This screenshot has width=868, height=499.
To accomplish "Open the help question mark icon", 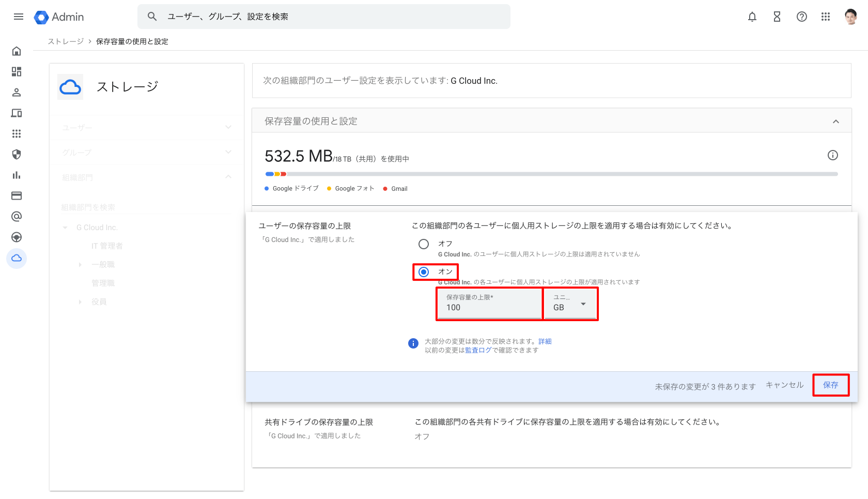I will (802, 17).
